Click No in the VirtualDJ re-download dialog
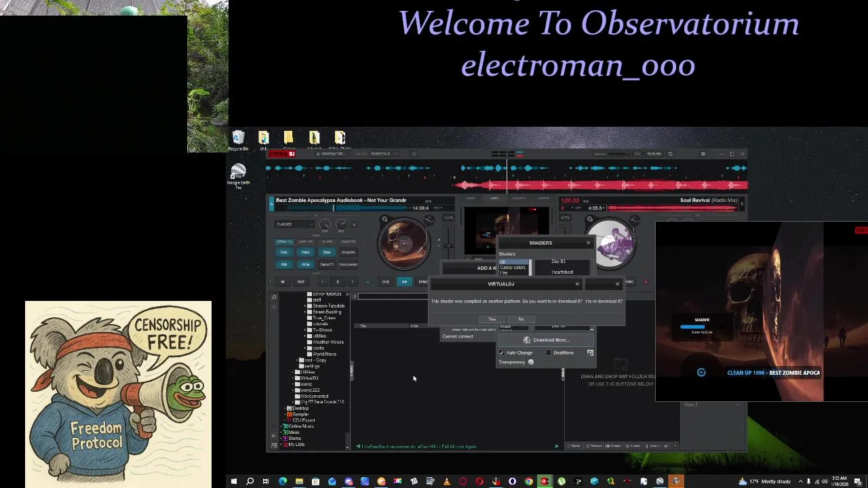Viewport: 868px width, 488px height. coord(521,319)
